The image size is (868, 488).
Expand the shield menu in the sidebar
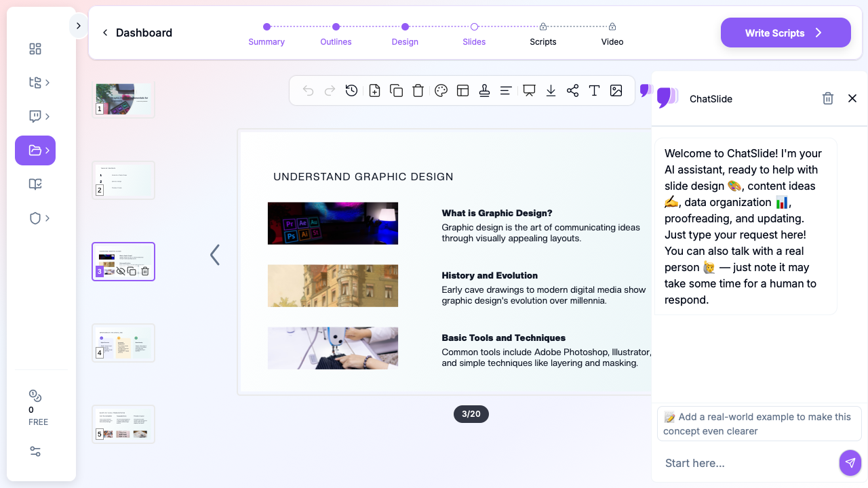click(x=35, y=218)
